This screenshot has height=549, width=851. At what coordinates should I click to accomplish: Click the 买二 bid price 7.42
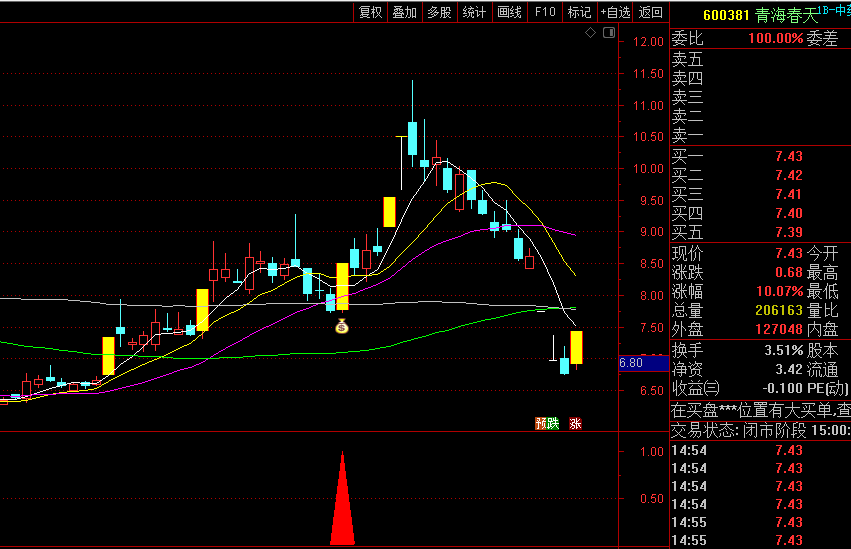[x=789, y=175]
